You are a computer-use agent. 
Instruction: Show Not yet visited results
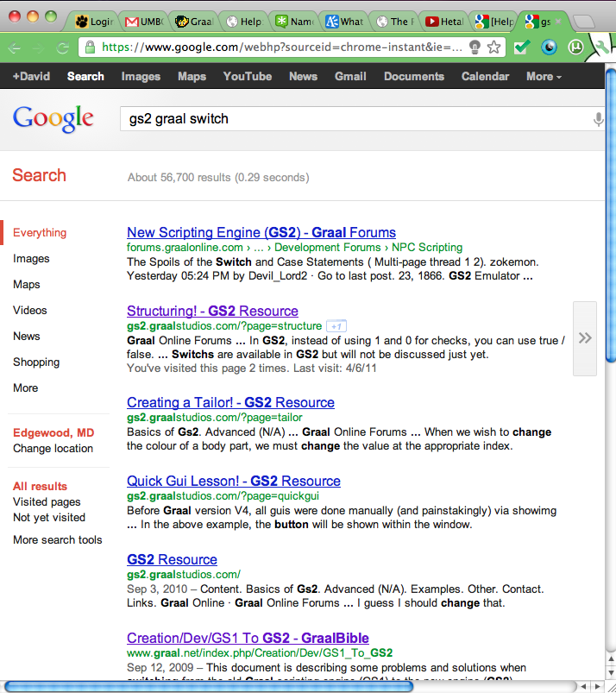pos(49,518)
